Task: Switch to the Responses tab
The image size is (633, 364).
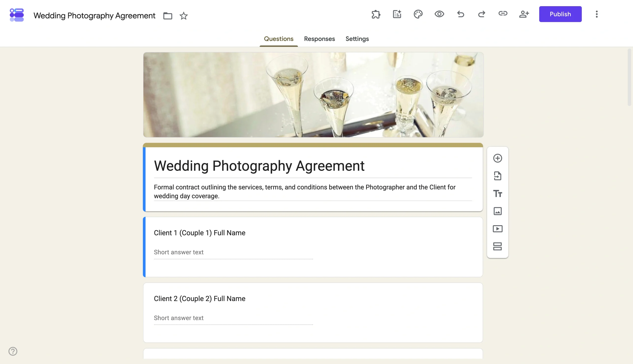Action: tap(319, 39)
